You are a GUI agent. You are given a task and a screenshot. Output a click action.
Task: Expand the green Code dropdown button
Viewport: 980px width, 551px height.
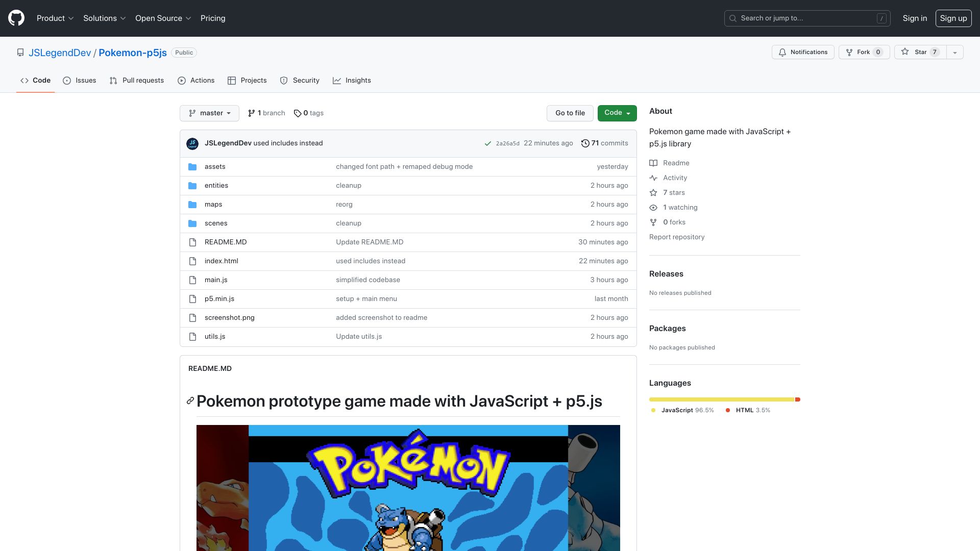[617, 113]
